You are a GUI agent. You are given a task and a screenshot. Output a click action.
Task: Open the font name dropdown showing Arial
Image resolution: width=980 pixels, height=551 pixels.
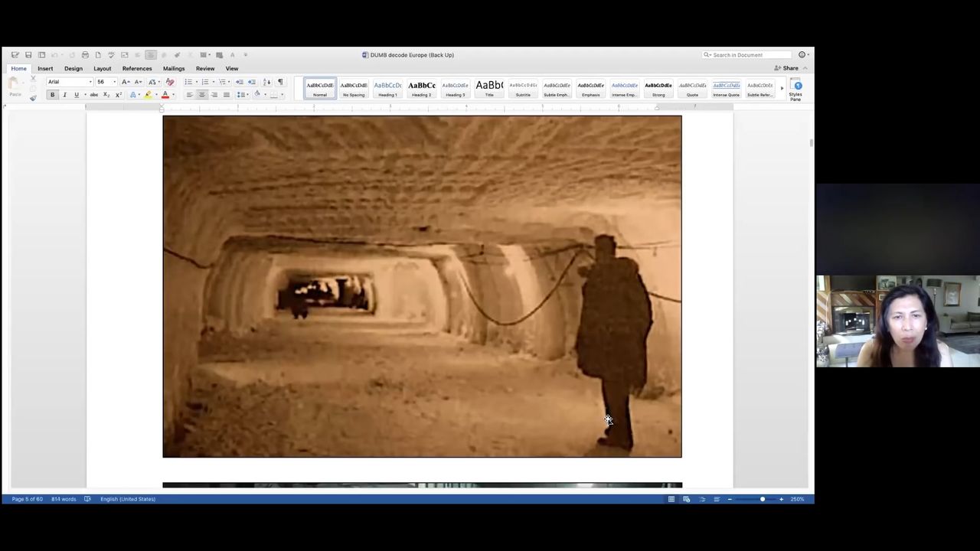pyautogui.click(x=70, y=82)
